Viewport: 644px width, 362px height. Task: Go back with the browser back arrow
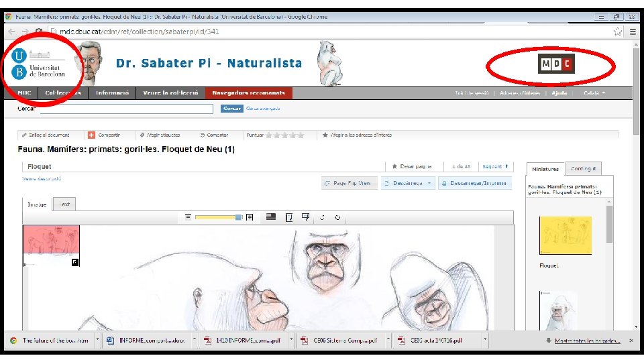click(x=12, y=32)
